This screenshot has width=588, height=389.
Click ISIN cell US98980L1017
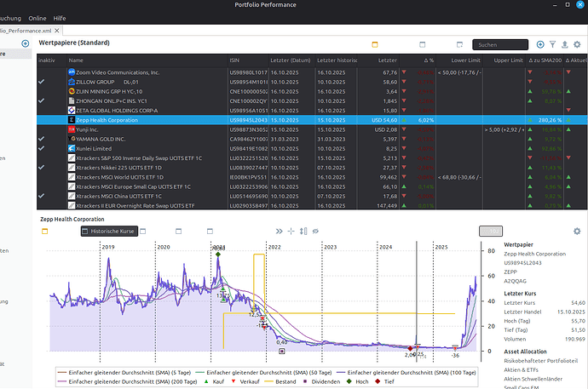point(248,72)
